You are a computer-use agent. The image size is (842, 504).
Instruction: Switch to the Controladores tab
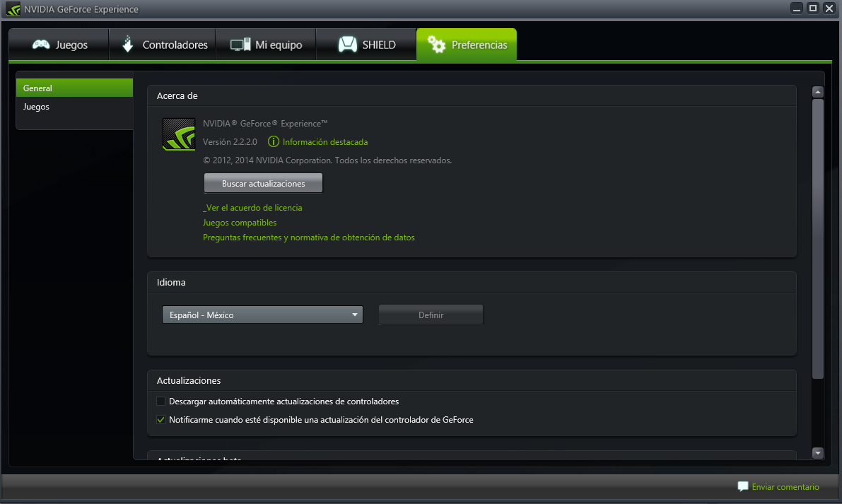coord(163,45)
